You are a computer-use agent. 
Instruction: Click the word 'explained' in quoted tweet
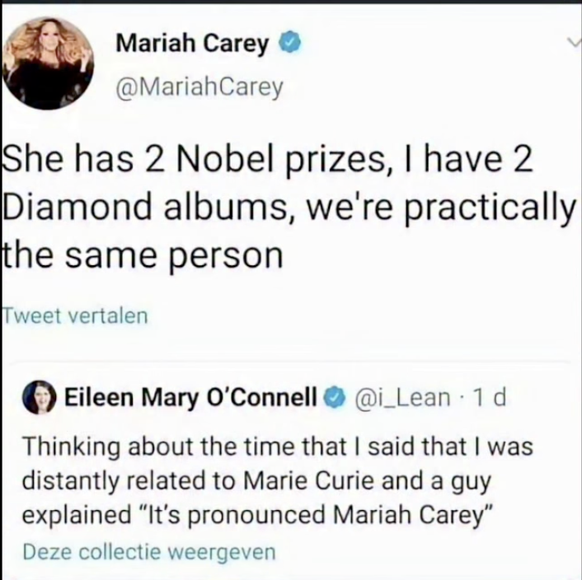click(77, 515)
